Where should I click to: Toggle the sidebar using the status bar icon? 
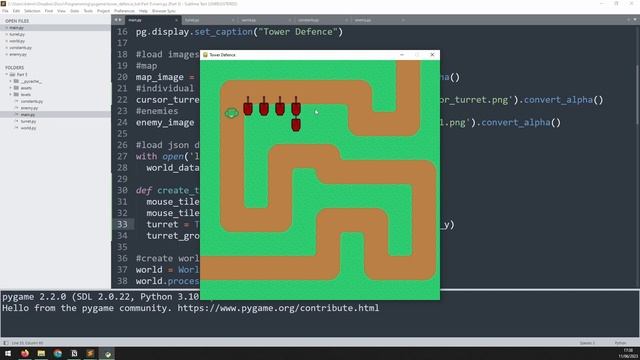pos(5,343)
